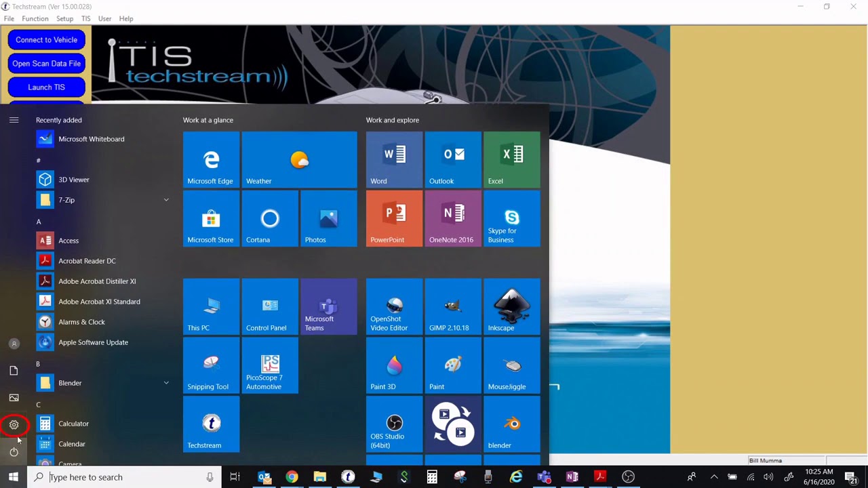Open the This PC tile
Screen dimensions: 868x488
tap(211, 306)
